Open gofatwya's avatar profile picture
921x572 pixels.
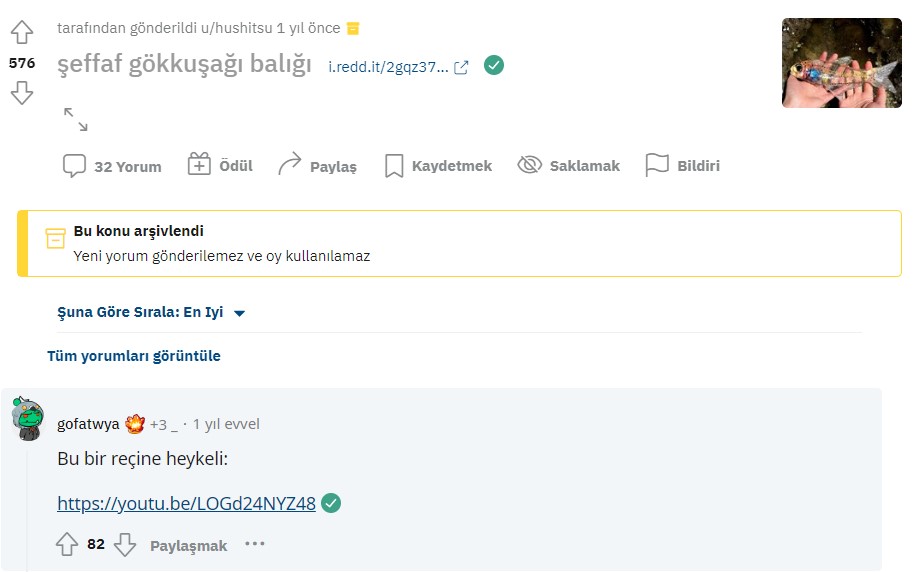[27, 419]
